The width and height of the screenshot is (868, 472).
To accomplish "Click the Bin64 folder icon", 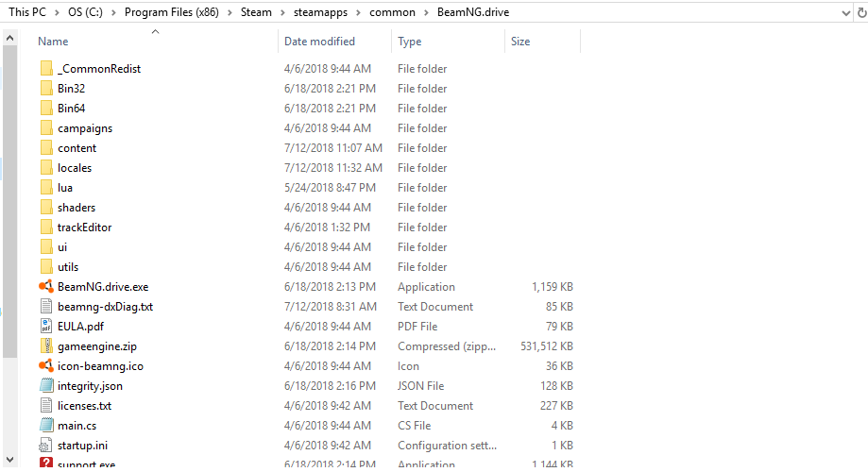I will [46, 109].
